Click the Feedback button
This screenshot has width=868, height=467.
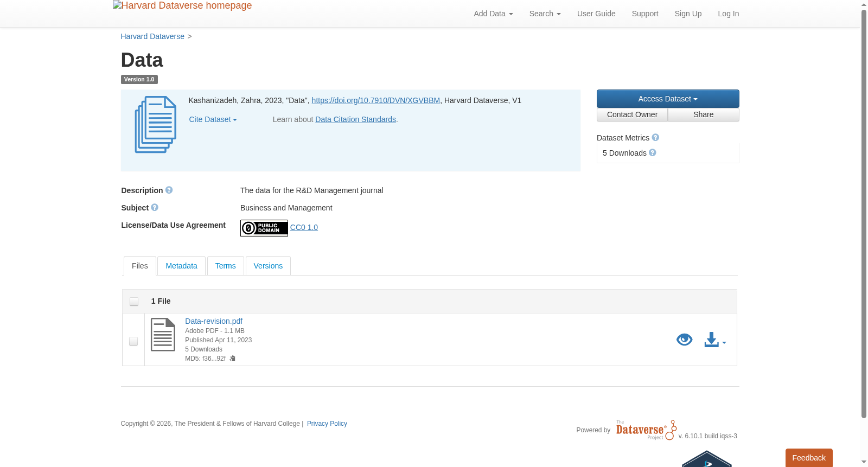pos(809,458)
